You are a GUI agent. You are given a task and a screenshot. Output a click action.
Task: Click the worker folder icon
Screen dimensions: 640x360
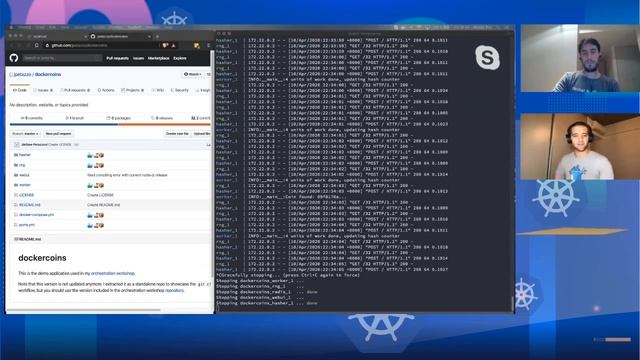[16, 185]
